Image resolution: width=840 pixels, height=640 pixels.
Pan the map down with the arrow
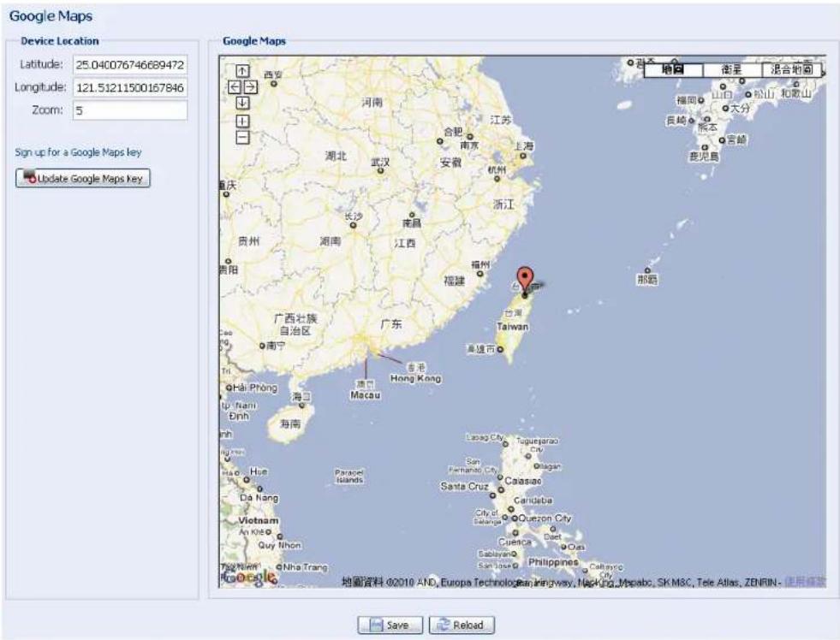242,103
